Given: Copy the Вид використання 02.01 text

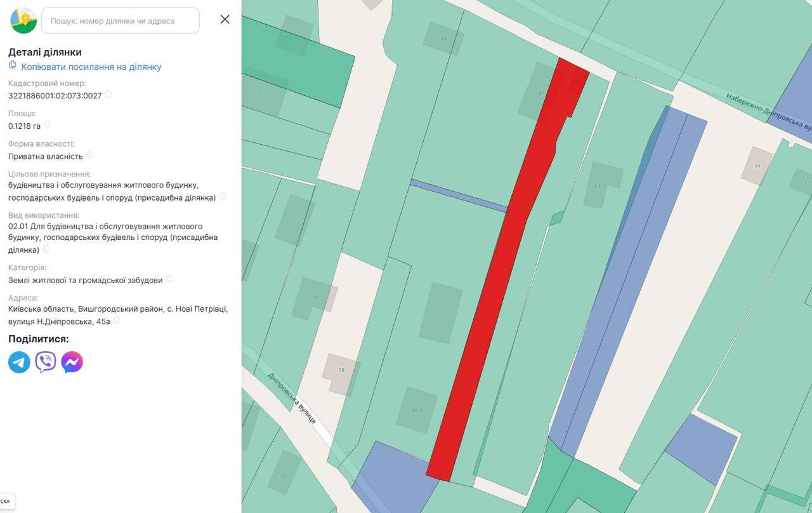Looking at the screenshot, I should [x=46, y=249].
